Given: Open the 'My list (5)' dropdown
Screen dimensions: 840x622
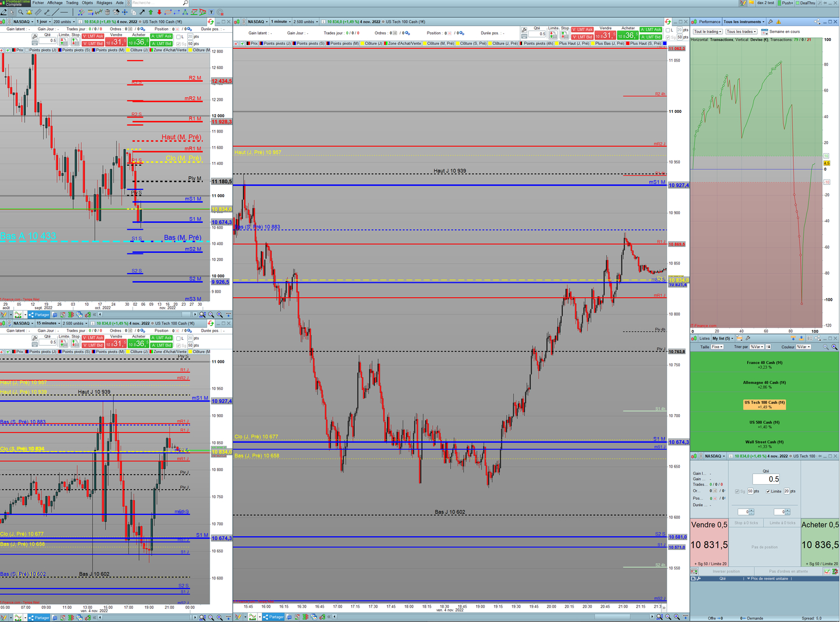Looking at the screenshot, I should tap(722, 338).
